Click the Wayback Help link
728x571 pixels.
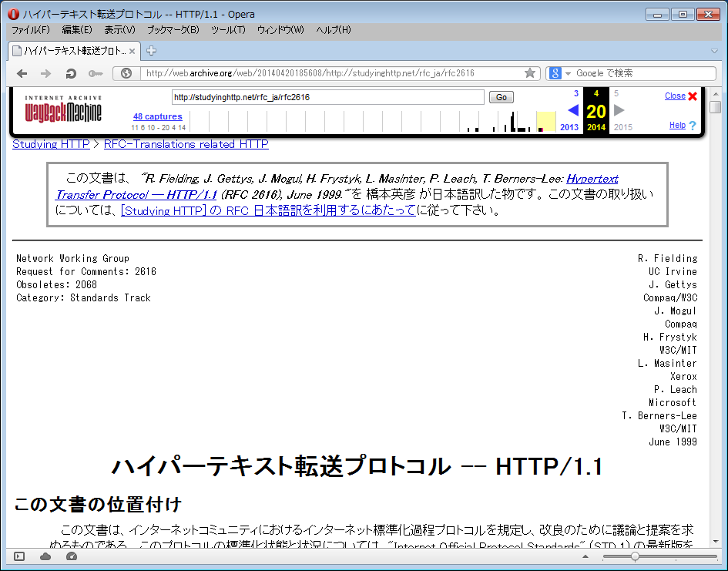677,125
